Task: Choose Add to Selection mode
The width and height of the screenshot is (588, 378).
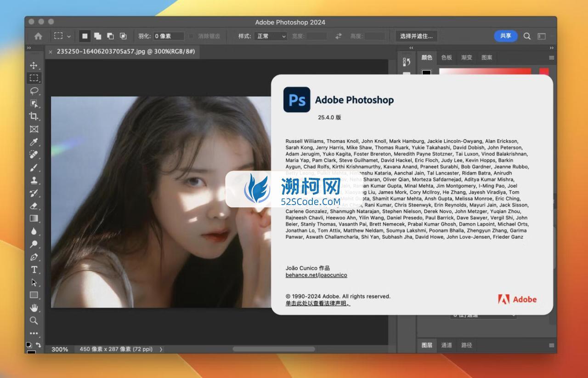Action: [97, 36]
